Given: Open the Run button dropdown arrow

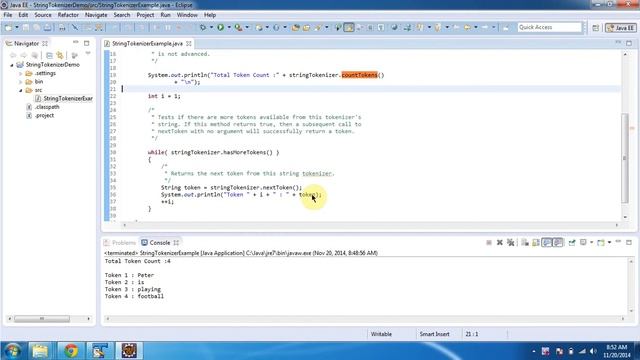Looking at the screenshot, I should pyautogui.click(x=229, y=27).
